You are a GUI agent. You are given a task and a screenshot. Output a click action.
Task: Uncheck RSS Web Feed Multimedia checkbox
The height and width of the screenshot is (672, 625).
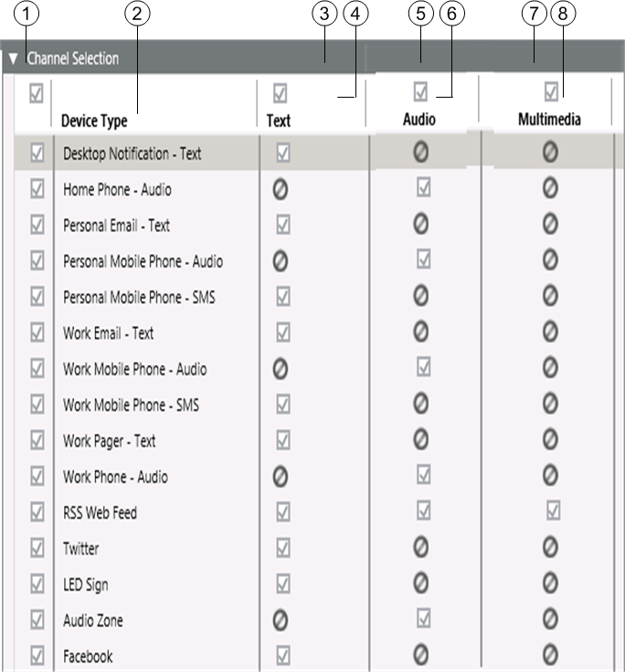point(552,512)
